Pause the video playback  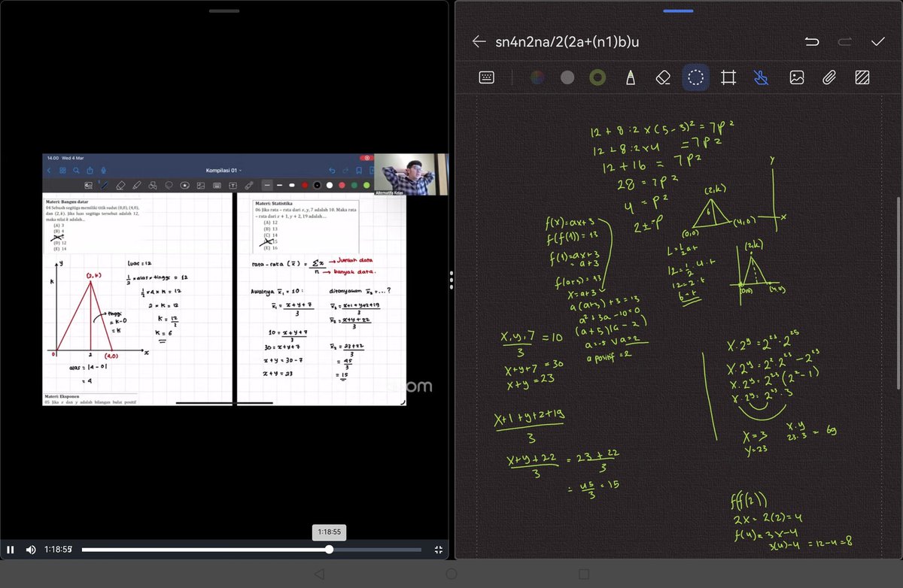coord(11,550)
